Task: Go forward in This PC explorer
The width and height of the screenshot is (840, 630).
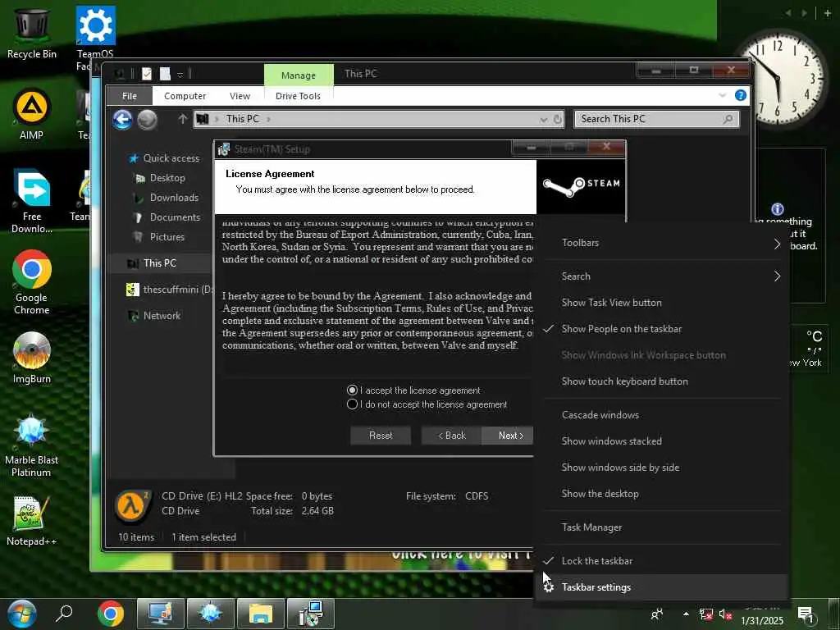Action: pyautogui.click(x=148, y=120)
